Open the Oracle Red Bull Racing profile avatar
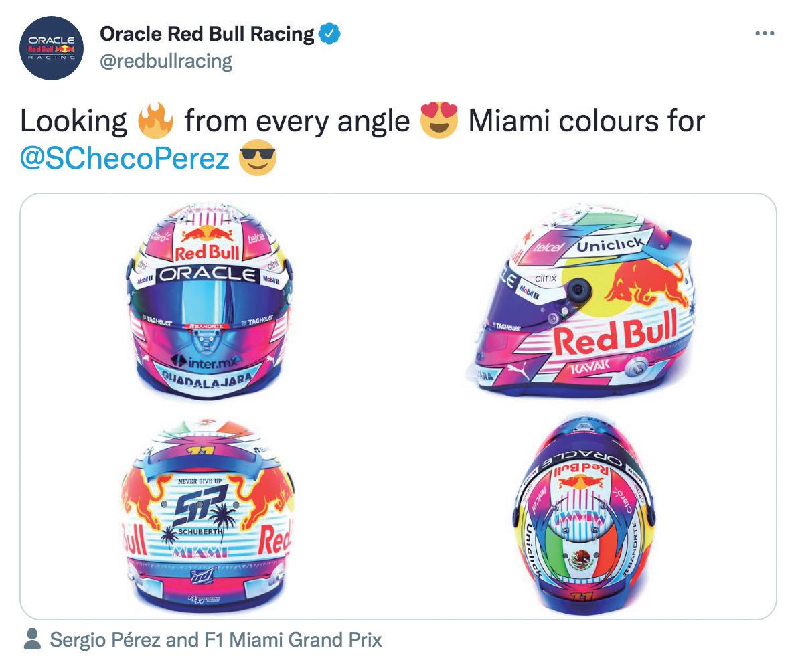The image size is (794, 672). (51, 48)
